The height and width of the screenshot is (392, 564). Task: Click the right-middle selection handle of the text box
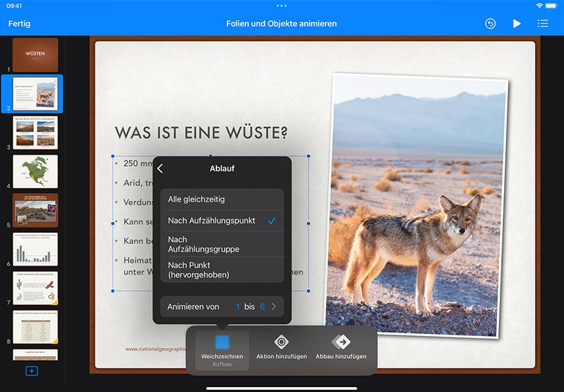coord(308,223)
